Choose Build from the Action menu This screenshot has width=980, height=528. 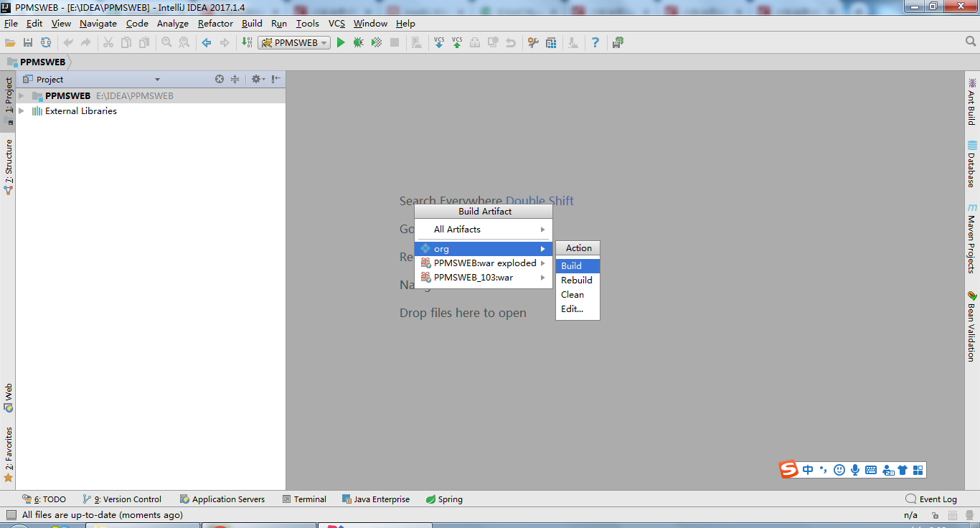tap(578, 265)
